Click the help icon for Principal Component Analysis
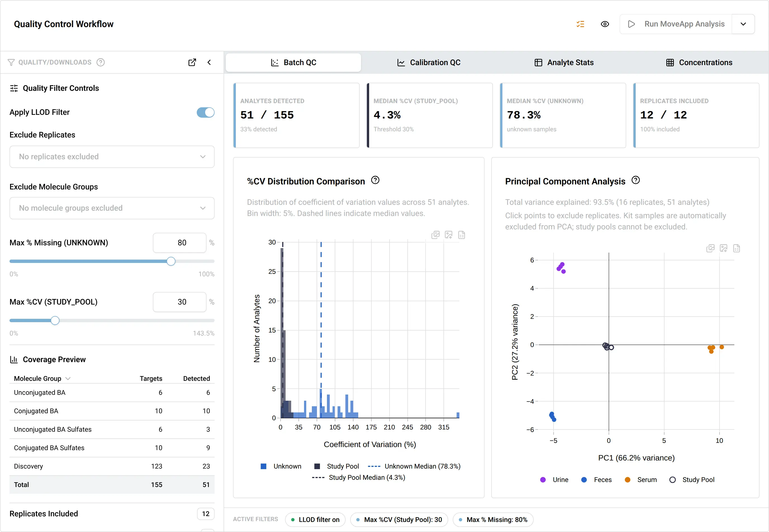Viewport: 769px width, 532px height. tap(636, 180)
